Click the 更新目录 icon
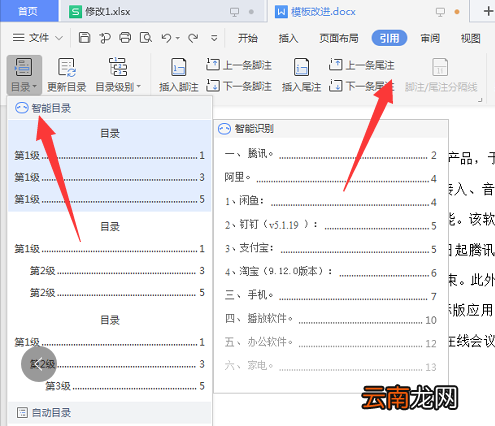The height and width of the screenshot is (426, 495). [67, 67]
